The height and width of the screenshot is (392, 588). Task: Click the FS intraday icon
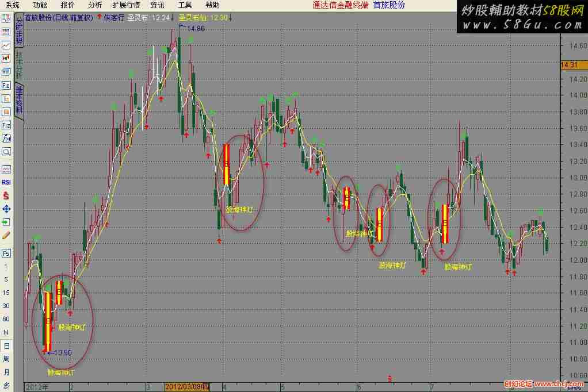(x=6, y=253)
